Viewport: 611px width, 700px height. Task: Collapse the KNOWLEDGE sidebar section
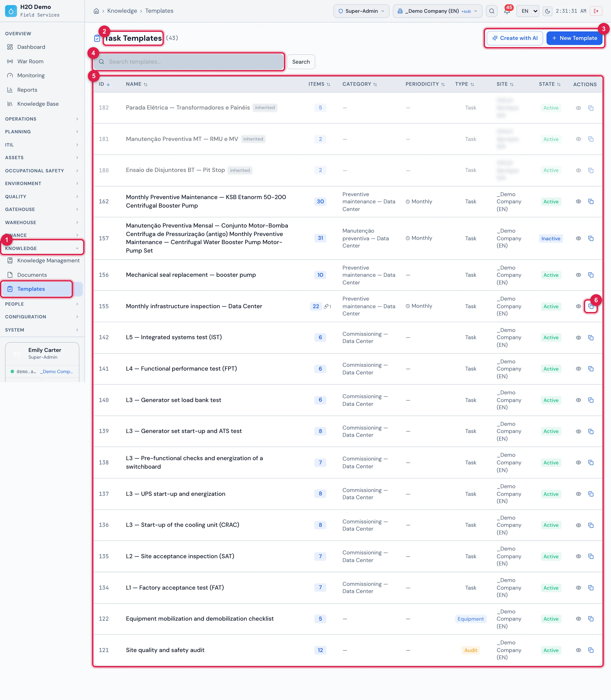(42, 248)
